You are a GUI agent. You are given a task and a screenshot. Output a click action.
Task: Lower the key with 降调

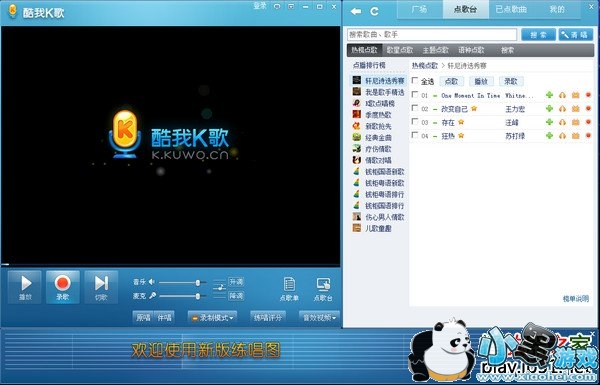[236, 295]
